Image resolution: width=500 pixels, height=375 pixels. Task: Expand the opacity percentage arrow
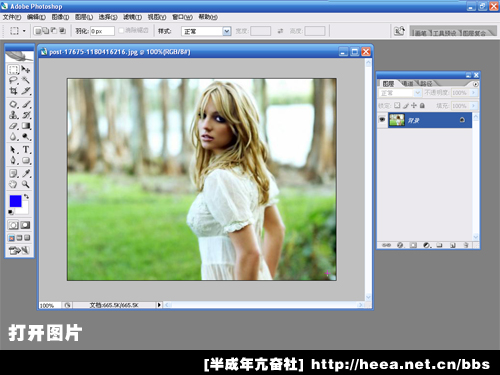tap(474, 93)
